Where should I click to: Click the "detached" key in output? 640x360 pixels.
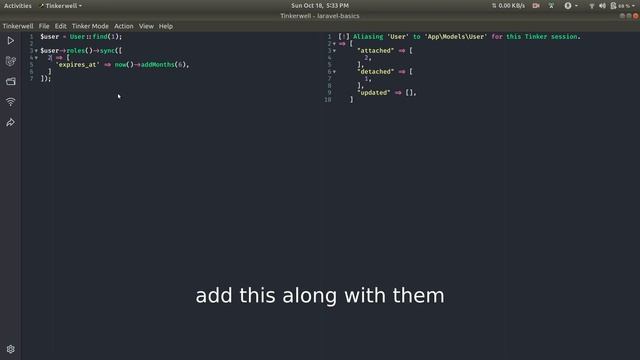(x=376, y=71)
